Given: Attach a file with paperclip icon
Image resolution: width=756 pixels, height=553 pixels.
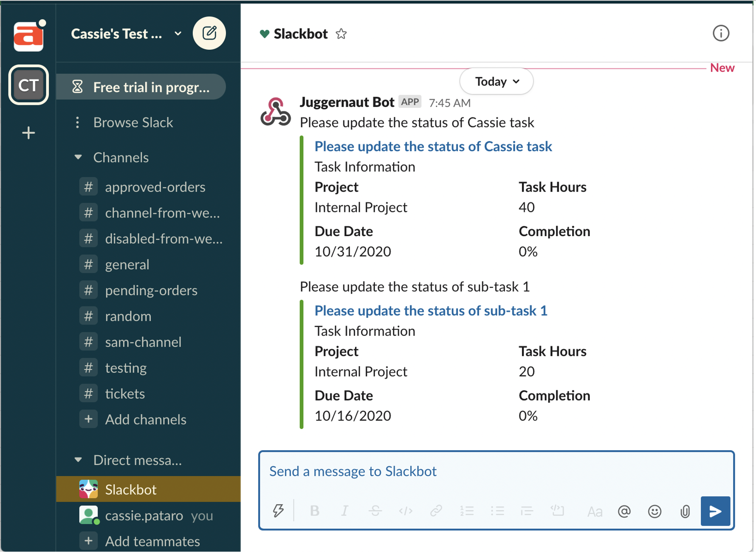Looking at the screenshot, I should 685,511.
